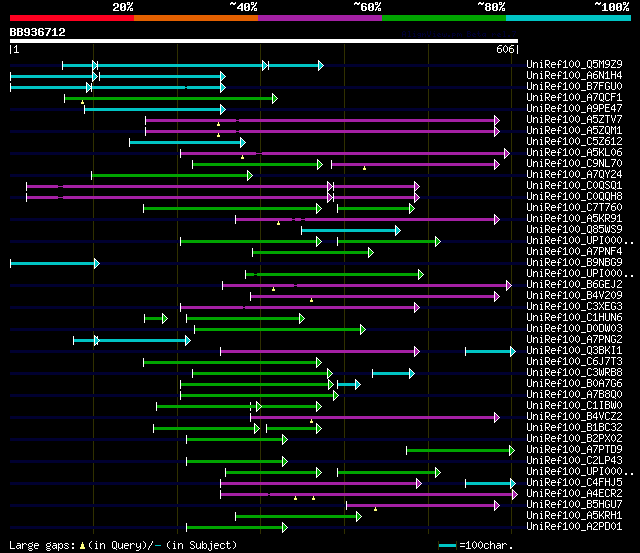640x553 pixels.
Task: Click the purple alignment bar in the B4V209 row
Action: point(375,296)
